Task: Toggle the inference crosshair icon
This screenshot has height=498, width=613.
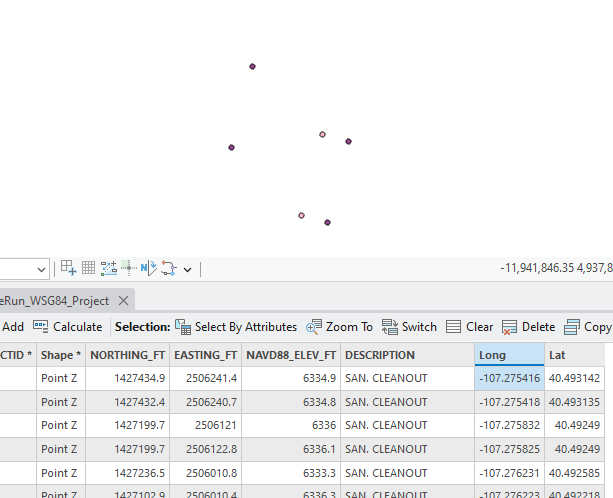Action: [129, 268]
